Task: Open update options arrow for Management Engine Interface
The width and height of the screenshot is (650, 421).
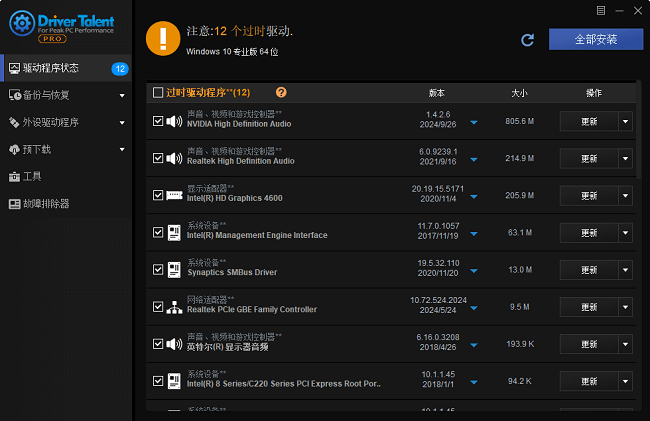Action: pyautogui.click(x=626, y=233)
